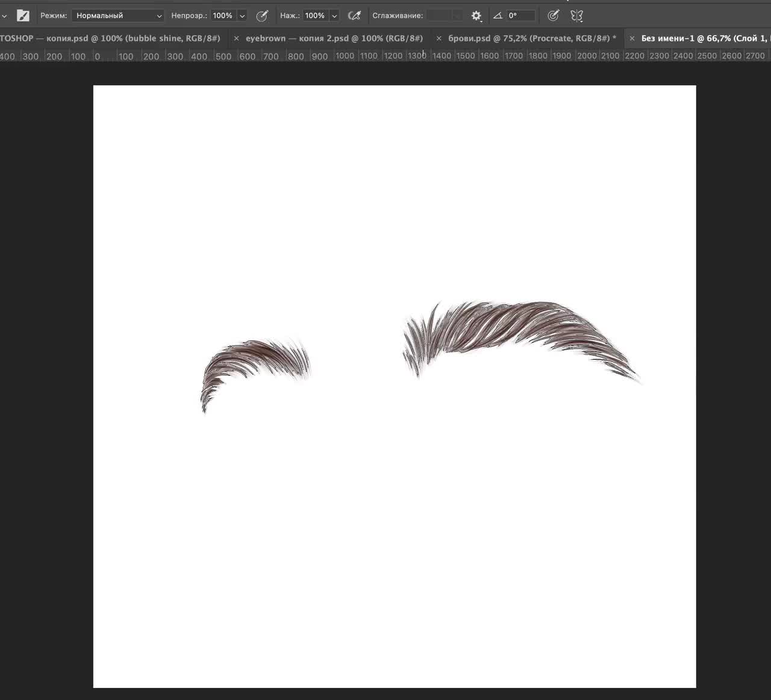Close the Без имени-1 tab
Viewport: 771px width, 700px height.
[632, 38]
